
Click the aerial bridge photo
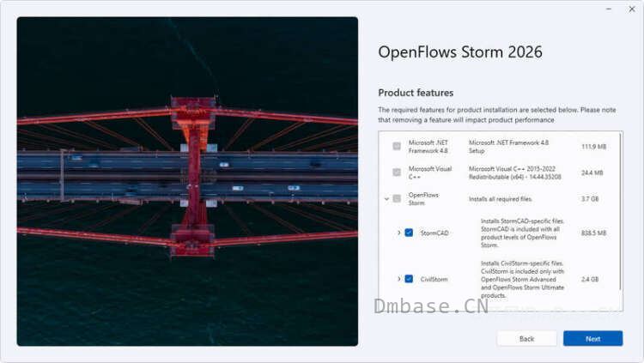[187, 181]
